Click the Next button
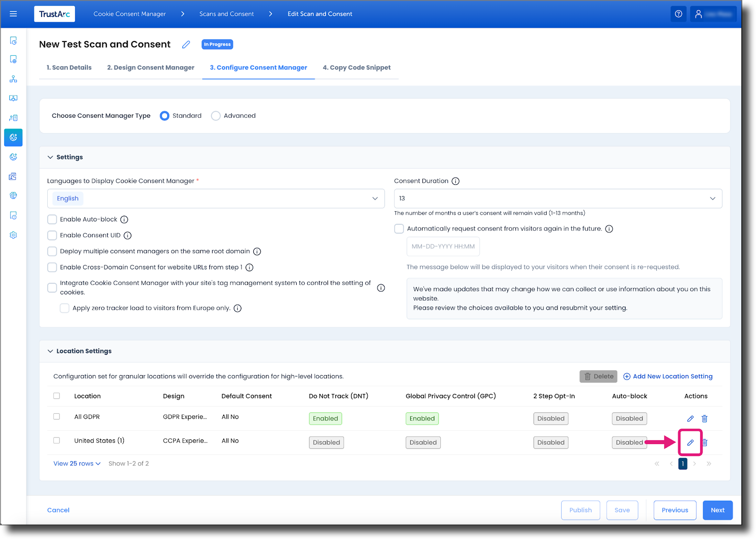756x539 pixels. 717,510
